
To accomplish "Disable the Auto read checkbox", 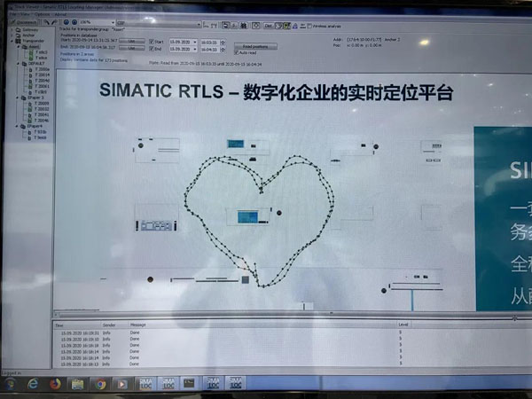I will (236, 52).
